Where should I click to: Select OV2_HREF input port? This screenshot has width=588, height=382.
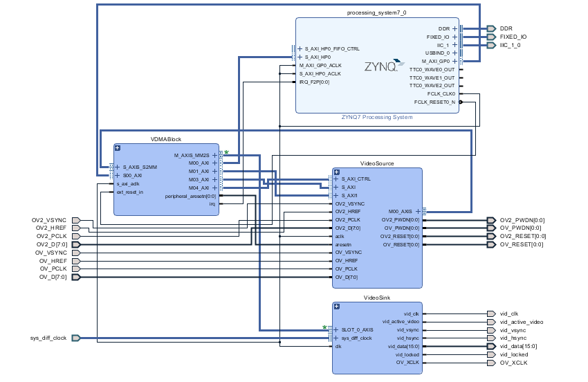click(76, 228)
